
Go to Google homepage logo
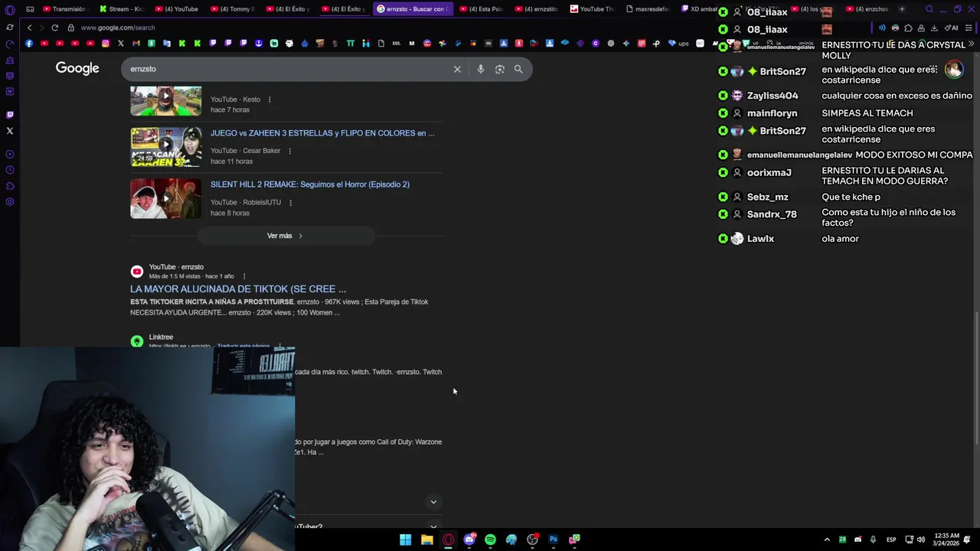tap(77, 68)
